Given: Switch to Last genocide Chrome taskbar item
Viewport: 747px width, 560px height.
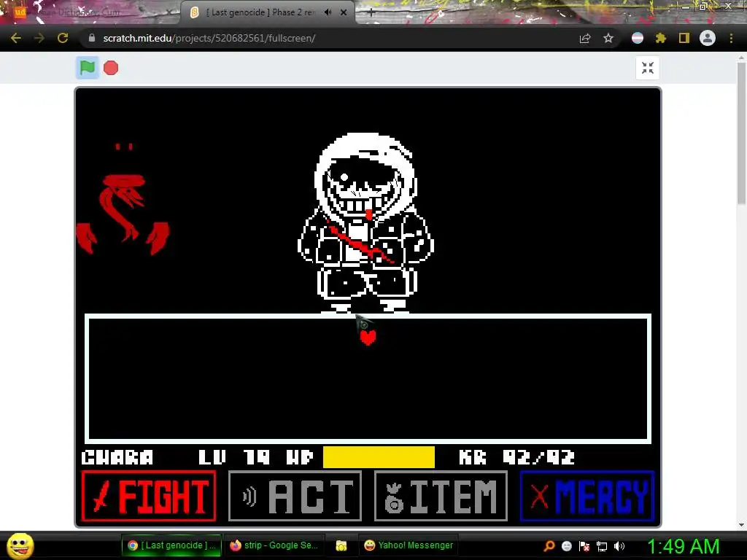Looking at the screenshot, I should (x=172, y=545).
